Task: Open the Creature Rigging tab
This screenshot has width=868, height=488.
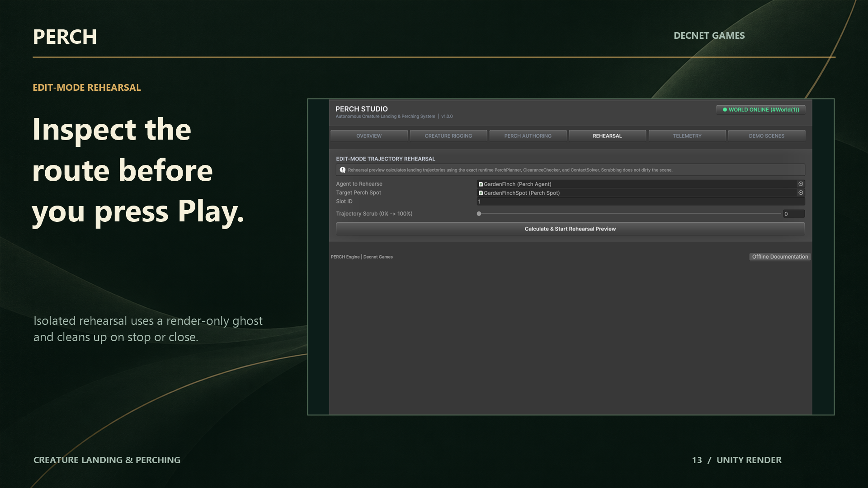Action: click(448, 136)
